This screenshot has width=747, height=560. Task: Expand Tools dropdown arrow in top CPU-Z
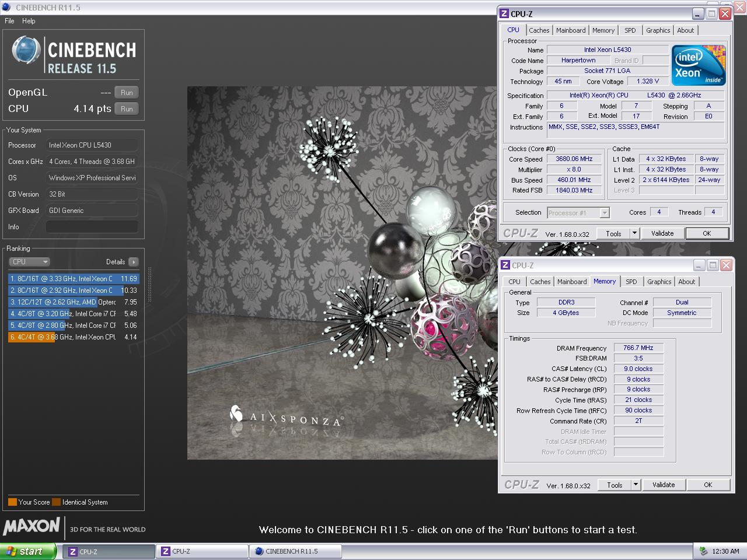pyautogui.click(x=634, y=233)
